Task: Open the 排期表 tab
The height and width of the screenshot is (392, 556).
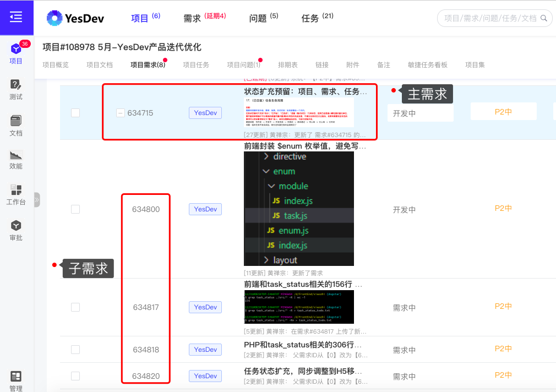Action: click(x=288, y=65)
